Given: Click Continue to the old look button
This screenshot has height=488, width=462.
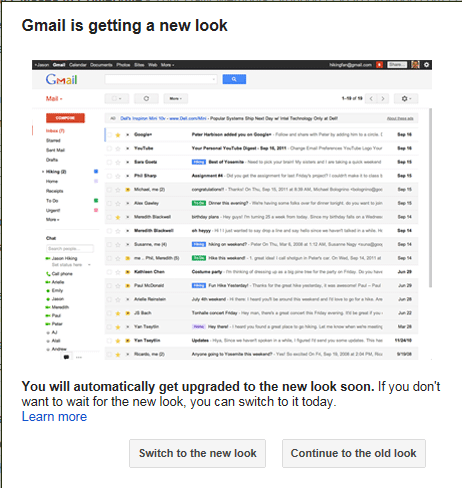Looking at the screenshot, I should [354, 453].
